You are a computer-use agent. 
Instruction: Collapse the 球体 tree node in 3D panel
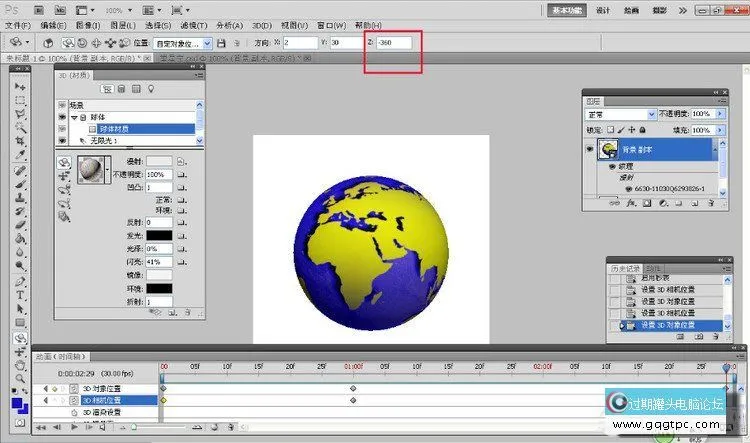tap(72, 116)
